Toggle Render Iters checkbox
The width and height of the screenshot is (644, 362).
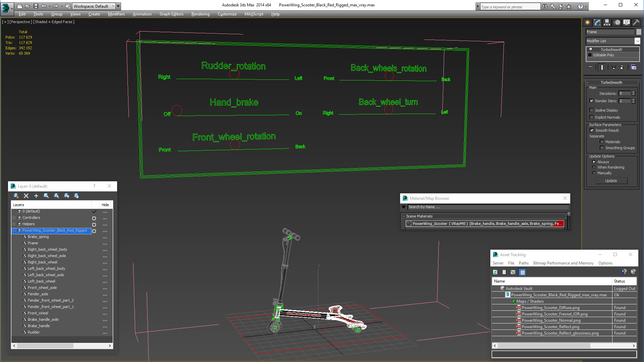tap(592, 101)
